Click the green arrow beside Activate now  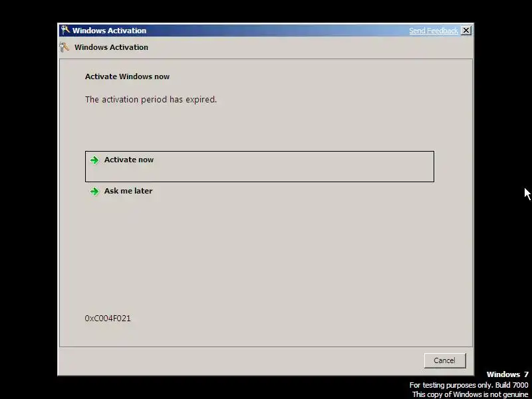pos(94,160)
